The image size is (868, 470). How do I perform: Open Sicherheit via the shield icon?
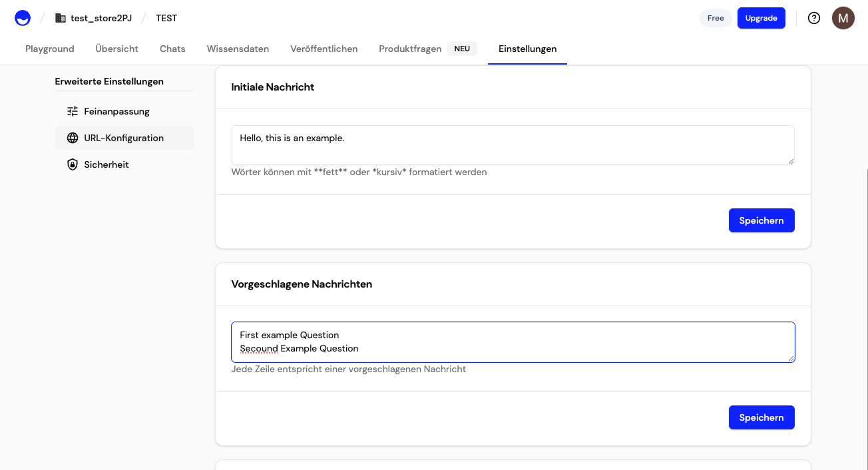pyautogui.click(x=72, y=164)
